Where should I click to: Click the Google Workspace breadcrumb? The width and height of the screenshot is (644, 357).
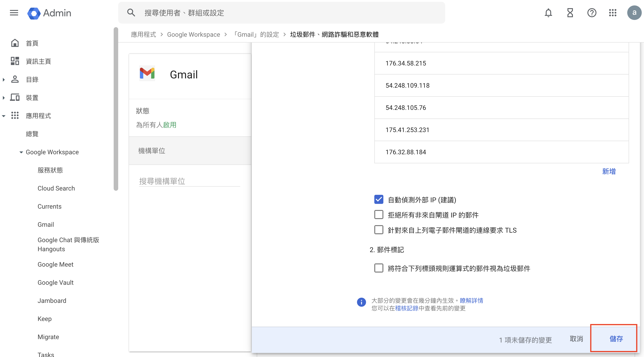(194, 34)
